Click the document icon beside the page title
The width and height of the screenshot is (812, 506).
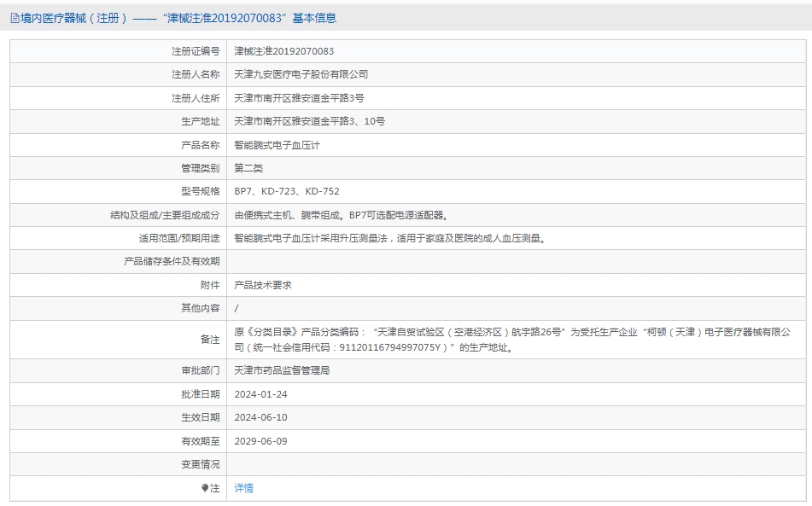tap(15, 18)
